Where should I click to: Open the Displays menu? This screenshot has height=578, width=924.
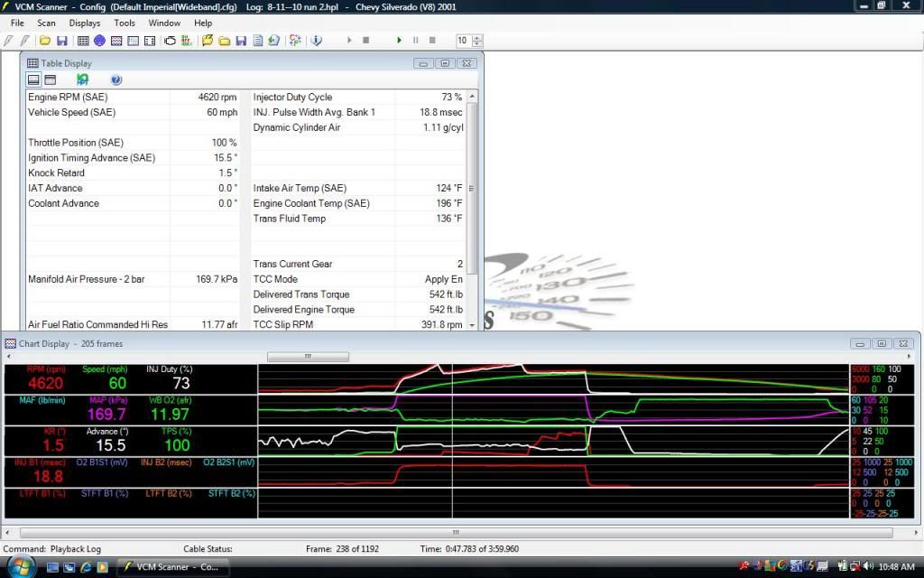click(x=85, y=23)
